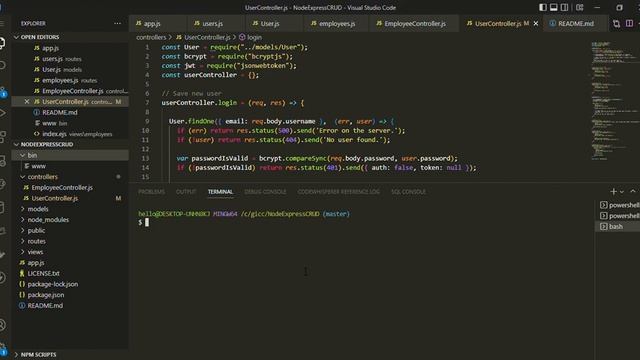Toggle the bottom panel layout icon

click(x=553, y=7)
